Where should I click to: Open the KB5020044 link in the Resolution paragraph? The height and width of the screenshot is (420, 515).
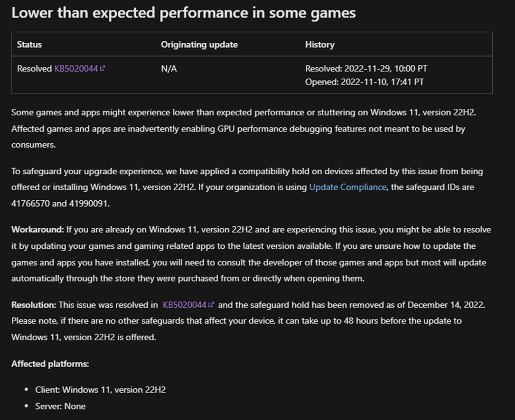pyautogui.click(x=184, y=305)
